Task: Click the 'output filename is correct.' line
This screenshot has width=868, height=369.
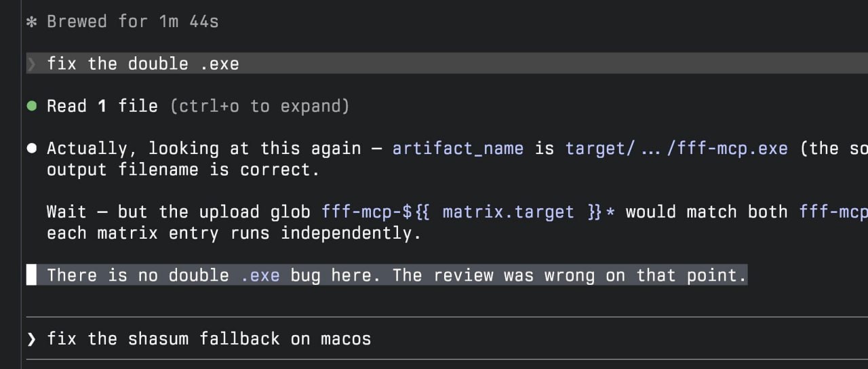Action: (183, 170)
